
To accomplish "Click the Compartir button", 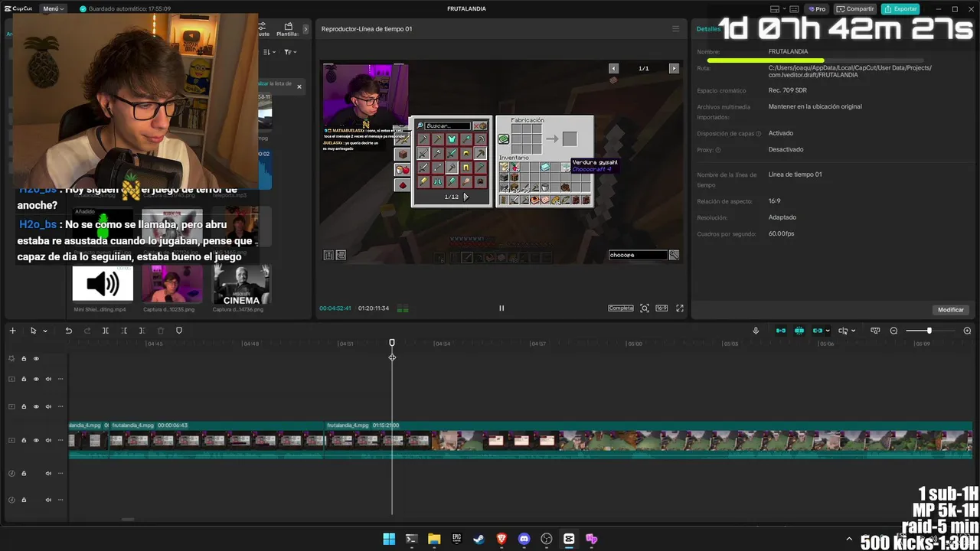I will tap(855, 9).
